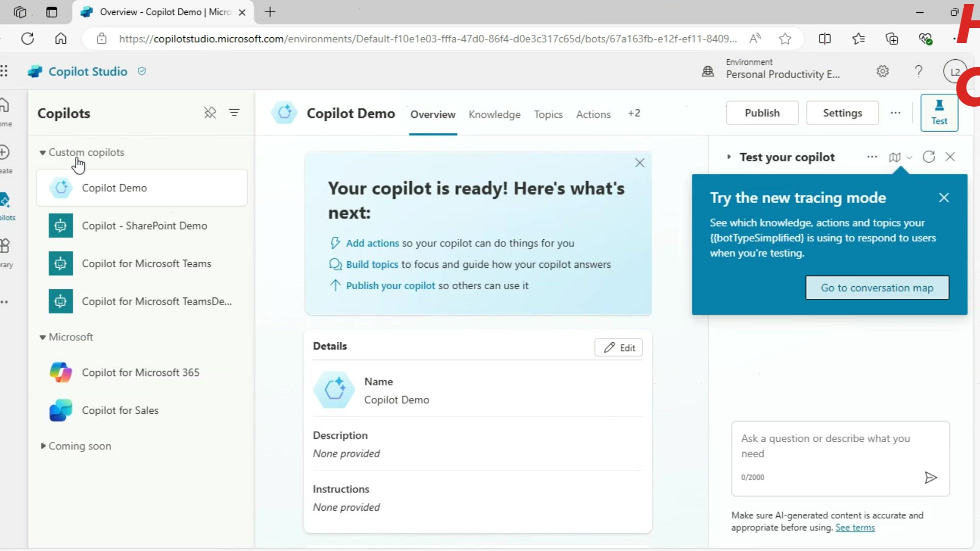Edit the copilot Details
The image size is (980, 551).
(x=619, y=347)
